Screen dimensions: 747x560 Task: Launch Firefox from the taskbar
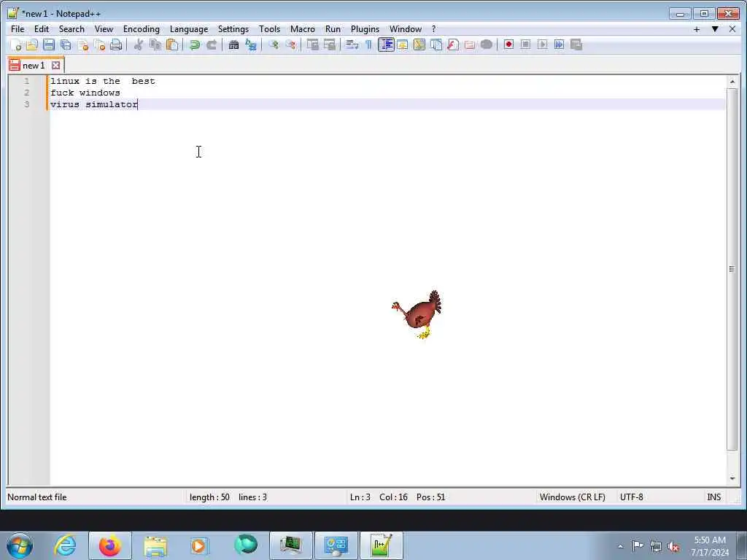110,545
